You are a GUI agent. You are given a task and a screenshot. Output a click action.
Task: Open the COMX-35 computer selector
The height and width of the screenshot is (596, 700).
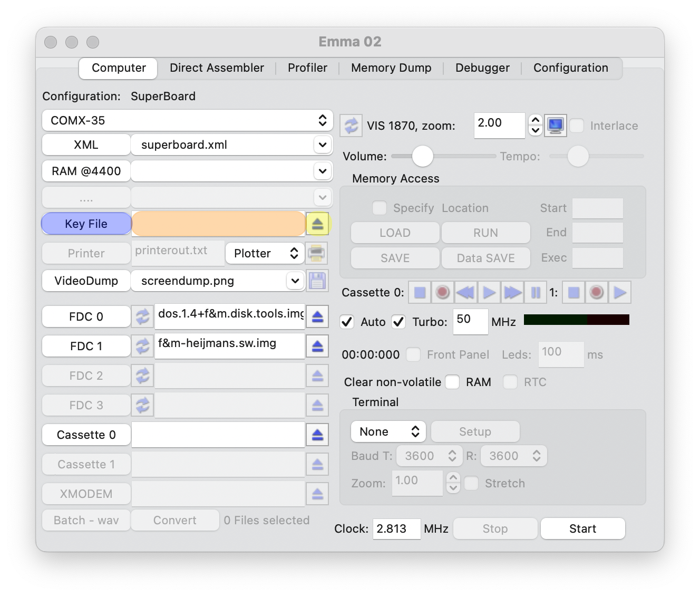(x=187, y=120)
